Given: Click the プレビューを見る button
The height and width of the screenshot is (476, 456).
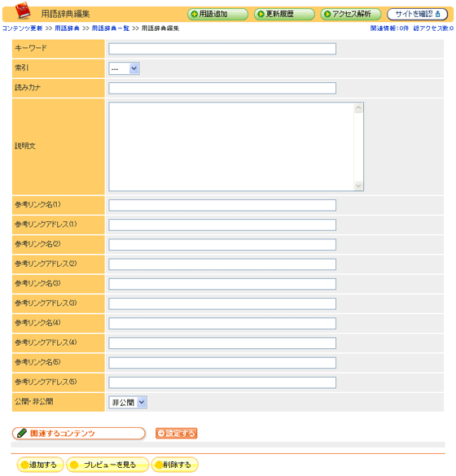Looking at the screenshot, I should tap(107, 465).
